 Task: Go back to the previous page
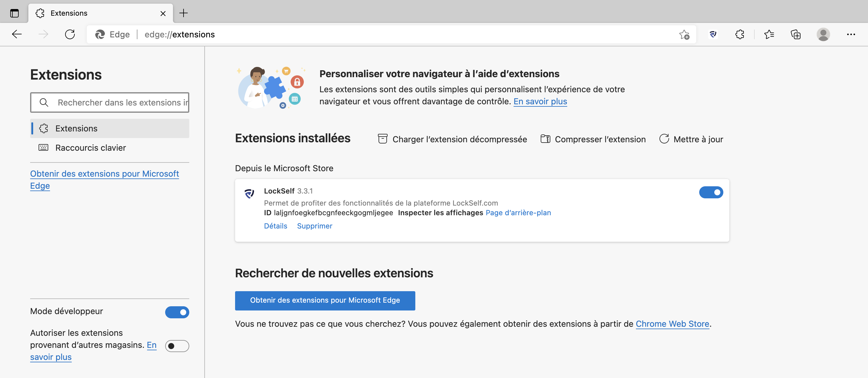(x=17, y=34)
